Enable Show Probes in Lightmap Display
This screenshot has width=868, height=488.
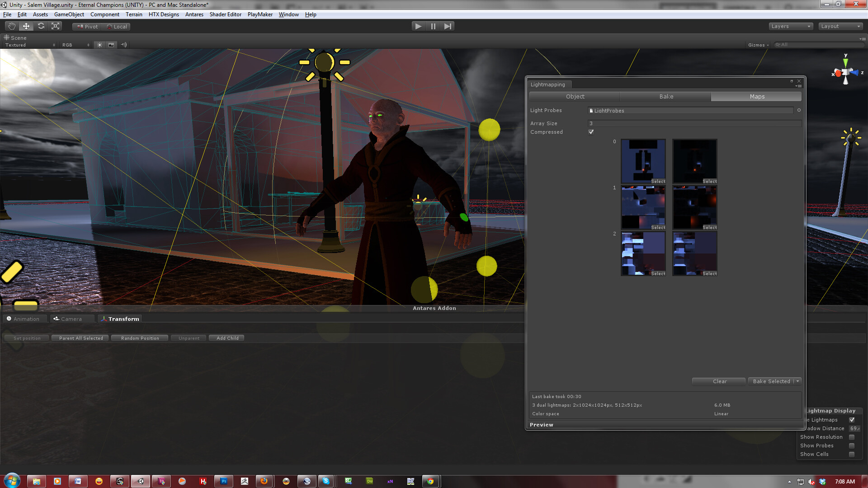tap(853, 446)
